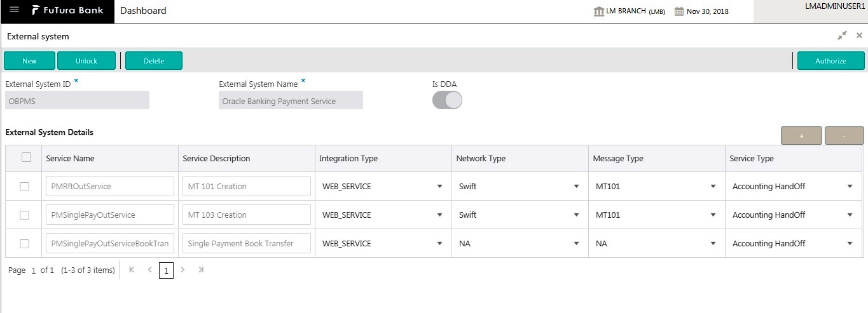Open the hamburger navigation menu
This screenshot has height=313, width=868.
(x=14, y=10)
